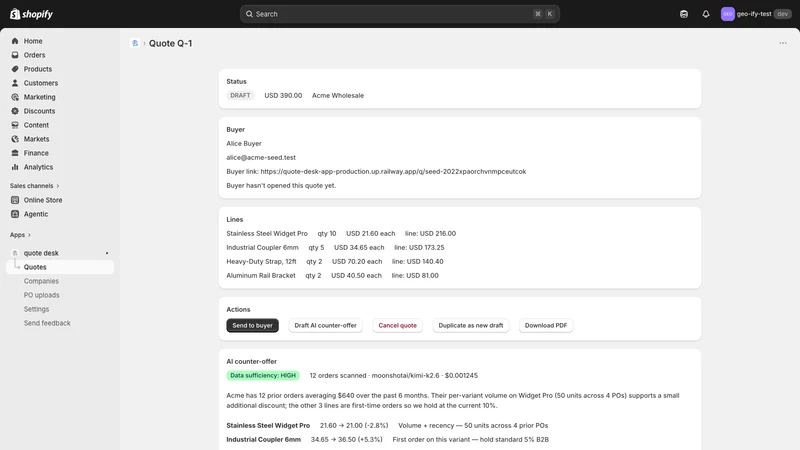The width and height of the screenshot is (800, 450).
Task: Click the dev badge beside the account name
Action: click(x=783, y=14)
